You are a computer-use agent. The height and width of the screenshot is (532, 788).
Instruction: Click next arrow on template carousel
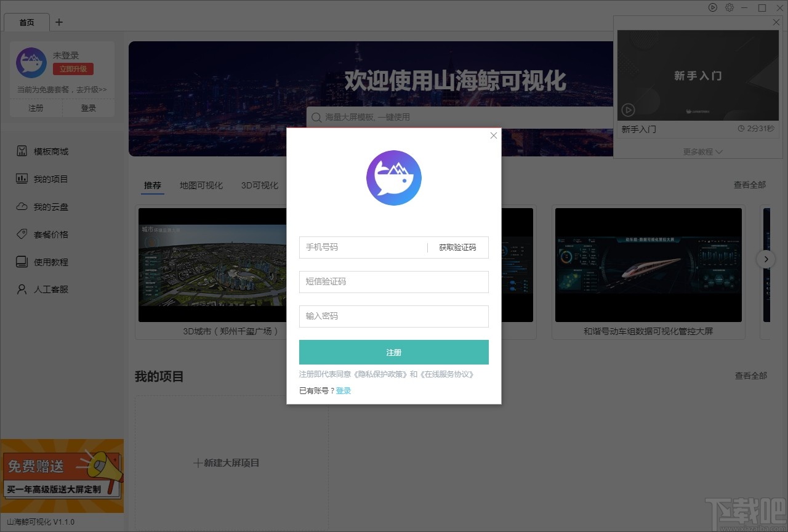[766, 259]
